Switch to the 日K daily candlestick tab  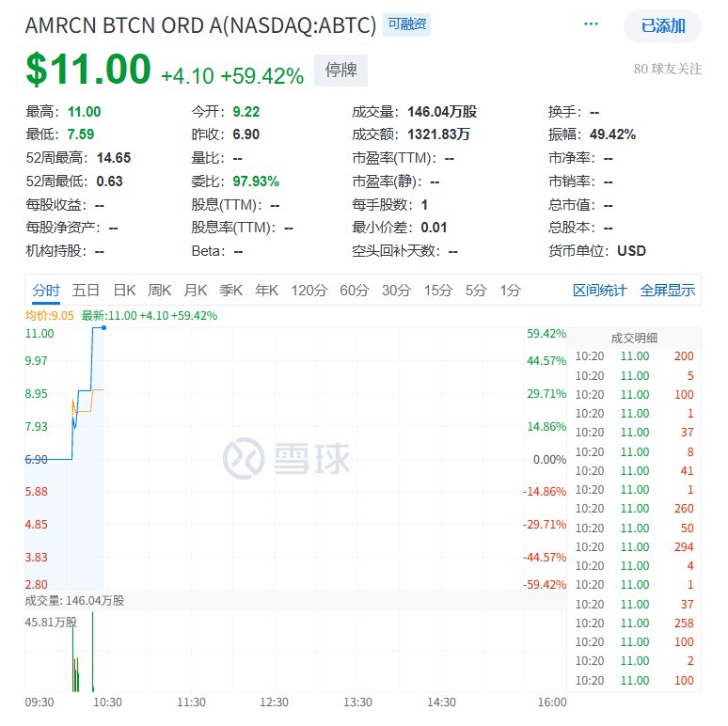coord(124,291)
